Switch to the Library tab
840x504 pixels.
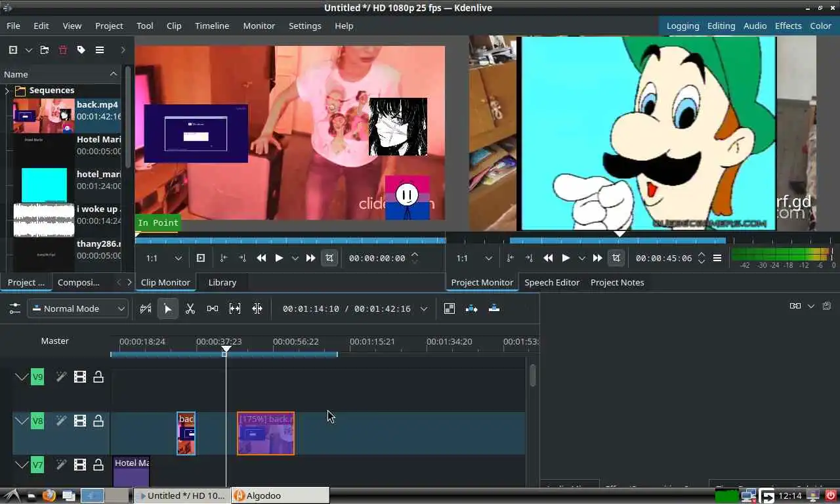point(222,282)
